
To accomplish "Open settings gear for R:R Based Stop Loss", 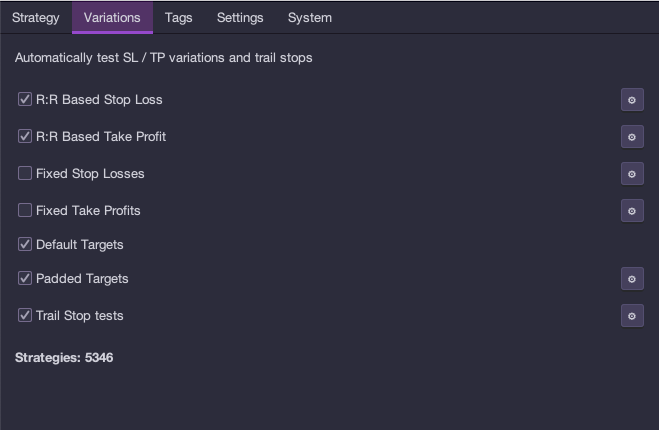I will point(632,100).
